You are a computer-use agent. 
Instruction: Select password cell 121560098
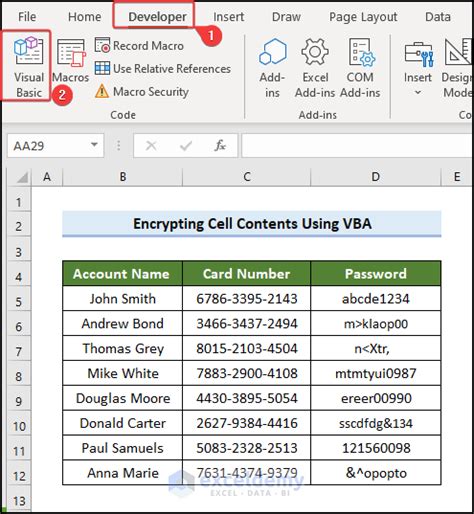pos(376,448)
